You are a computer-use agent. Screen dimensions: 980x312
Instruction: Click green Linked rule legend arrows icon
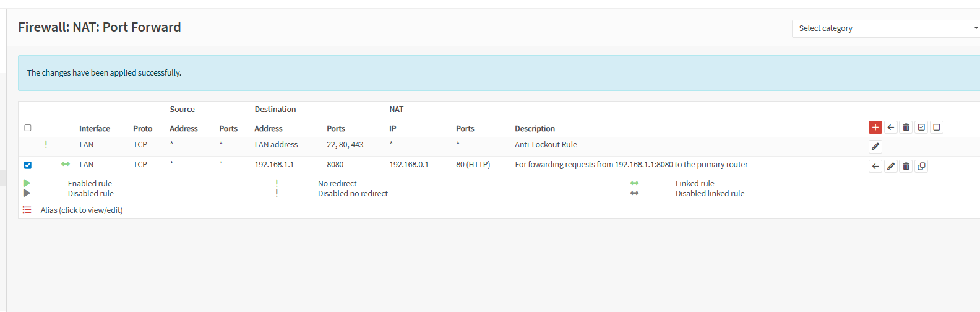(634, 183)
